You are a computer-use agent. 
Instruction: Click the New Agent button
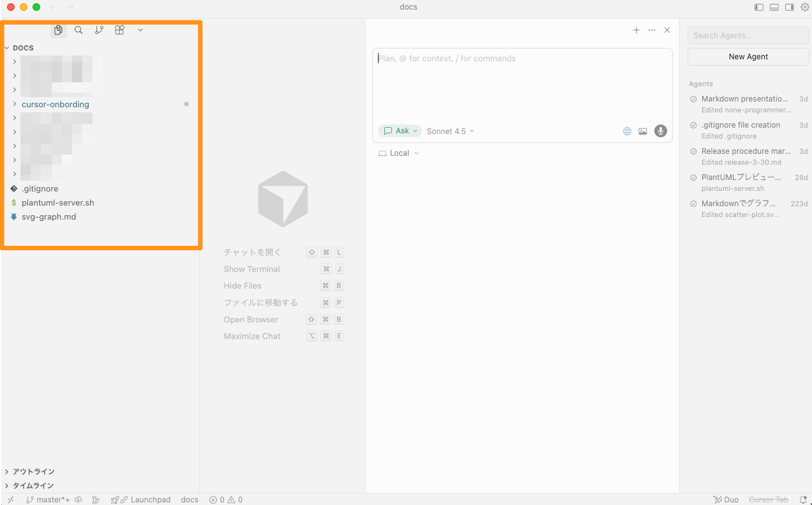tap(748, 57)
